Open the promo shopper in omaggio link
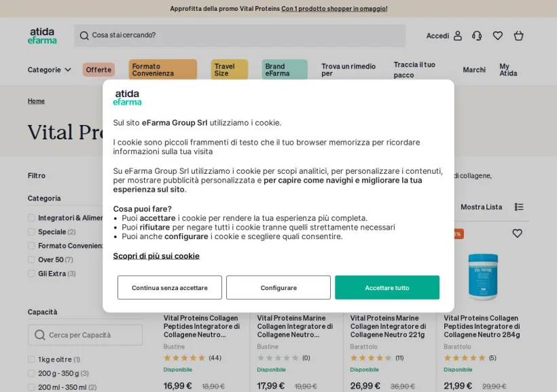 (x=334, y=9)
